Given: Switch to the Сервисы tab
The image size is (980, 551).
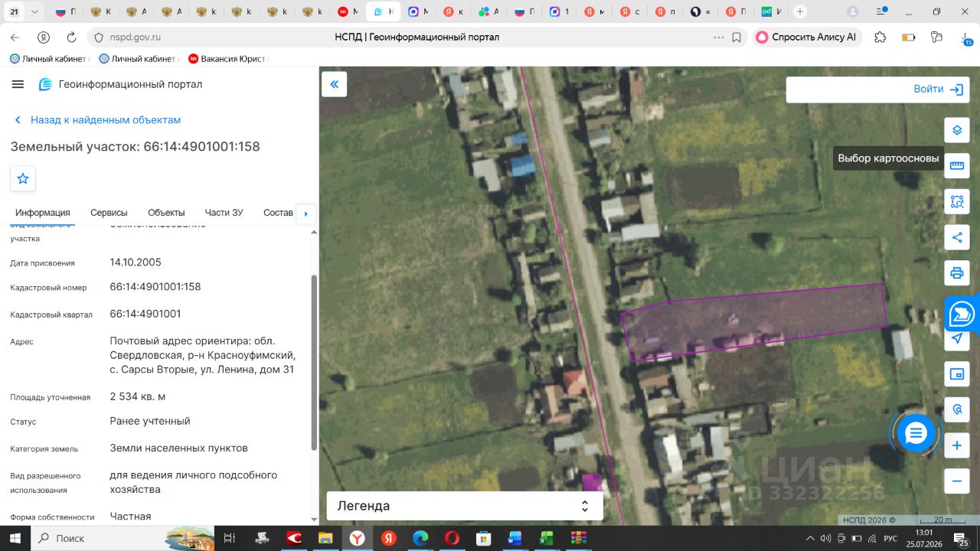Looking at the screenshot, I should tap(109, 213).
